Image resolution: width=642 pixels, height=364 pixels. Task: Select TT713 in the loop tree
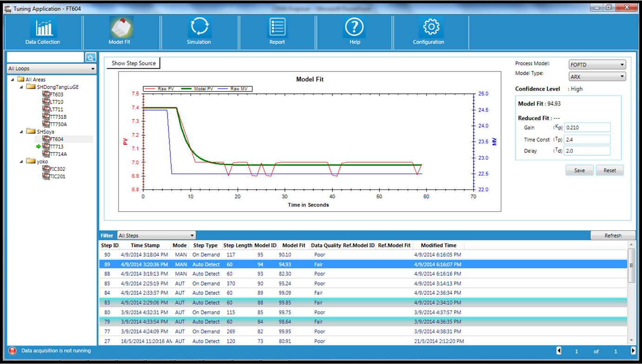[x=57, y=146]
